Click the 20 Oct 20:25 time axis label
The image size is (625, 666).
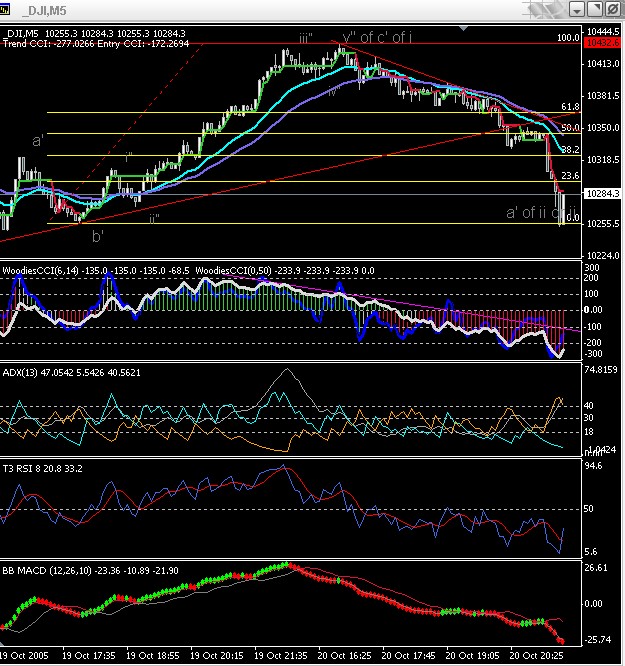(537, 655)
